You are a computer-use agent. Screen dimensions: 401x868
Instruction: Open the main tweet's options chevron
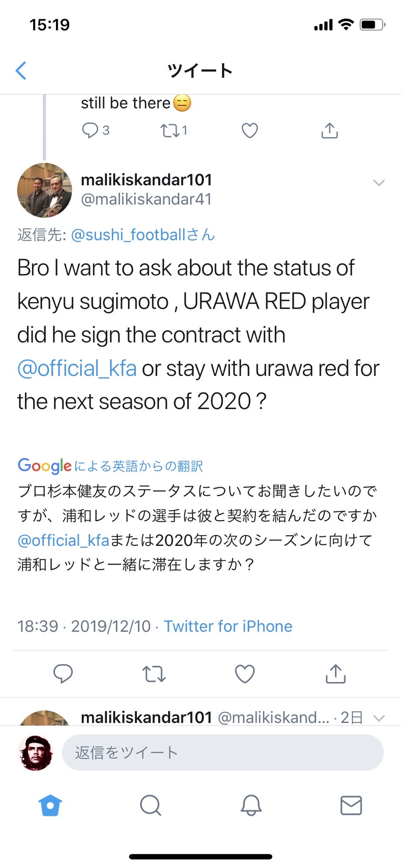click(379, 183)
